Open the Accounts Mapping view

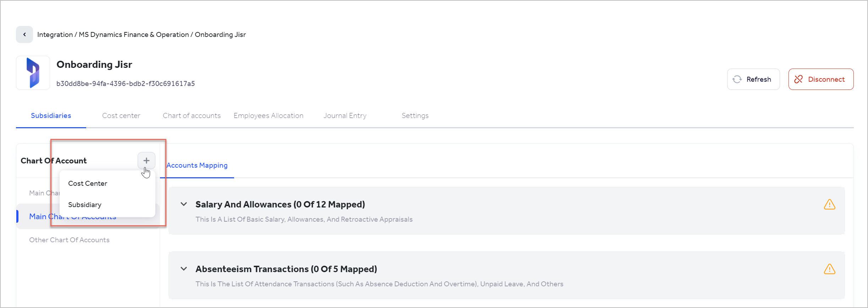[x=197, y=165]
